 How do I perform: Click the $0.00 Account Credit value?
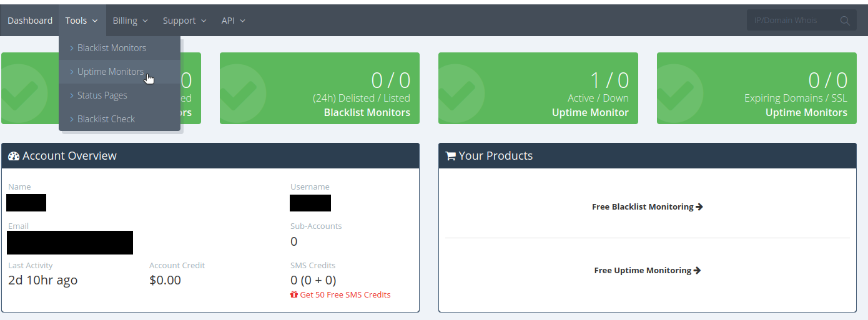(x=165, y=280)
